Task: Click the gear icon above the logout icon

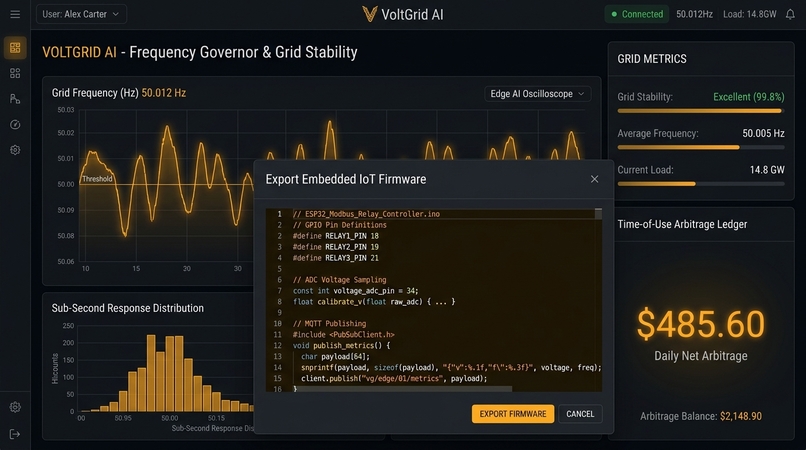Action: coord(15,407)
